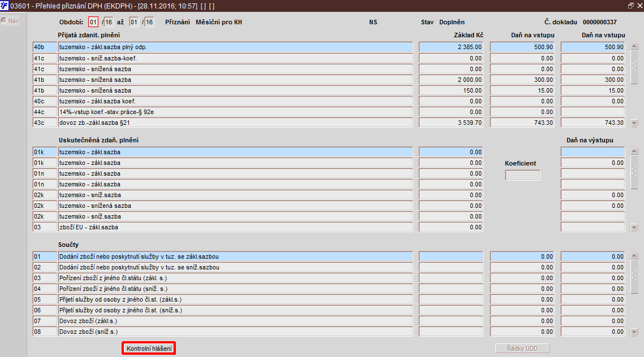Click the Řádky UDD button

click(x=522, y=349)
